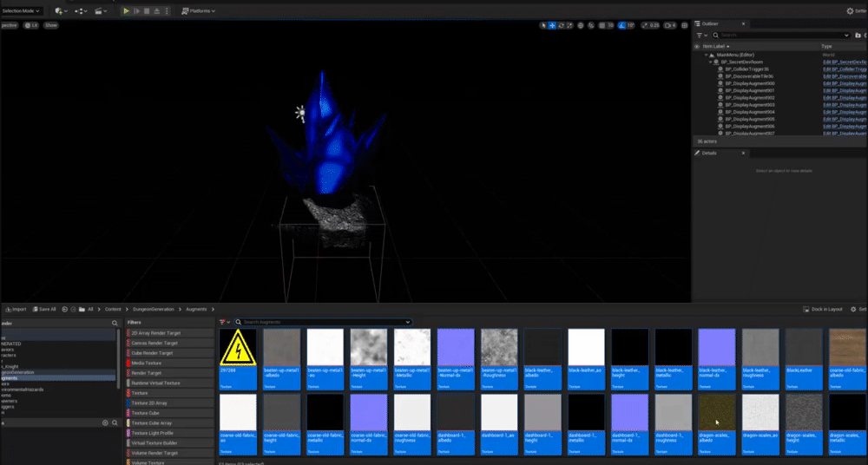Collapse the BP_SecretDevRoom tree node

click(711, 62)
